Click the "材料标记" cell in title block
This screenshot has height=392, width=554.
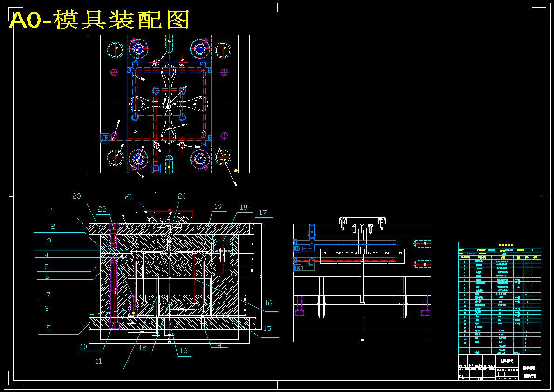click(507, 361)
